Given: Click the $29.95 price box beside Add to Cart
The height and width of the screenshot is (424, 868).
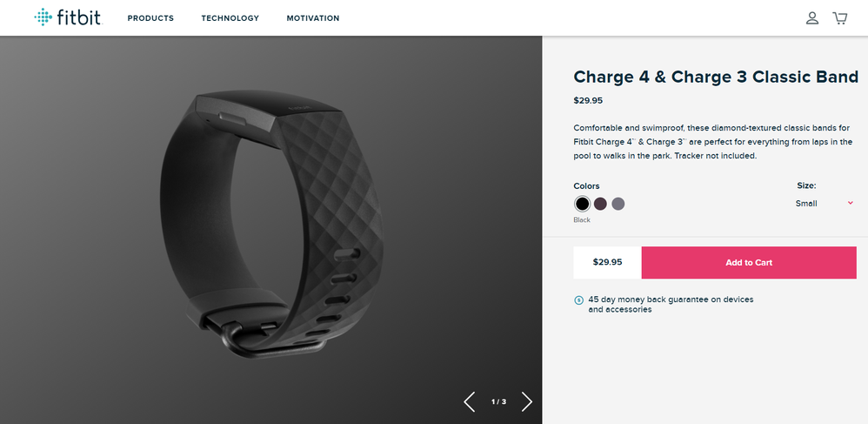Looking at the screenshot, I should [607, 263].
